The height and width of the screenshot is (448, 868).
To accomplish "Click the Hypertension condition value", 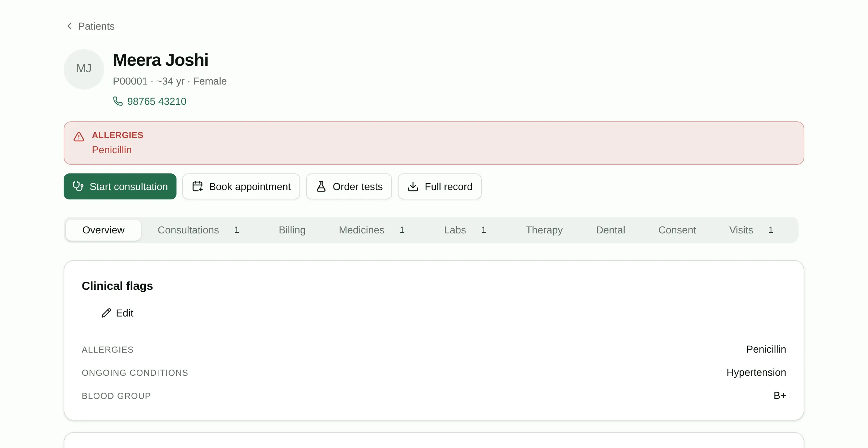I will pyautogui.click(x=756, y=372).
